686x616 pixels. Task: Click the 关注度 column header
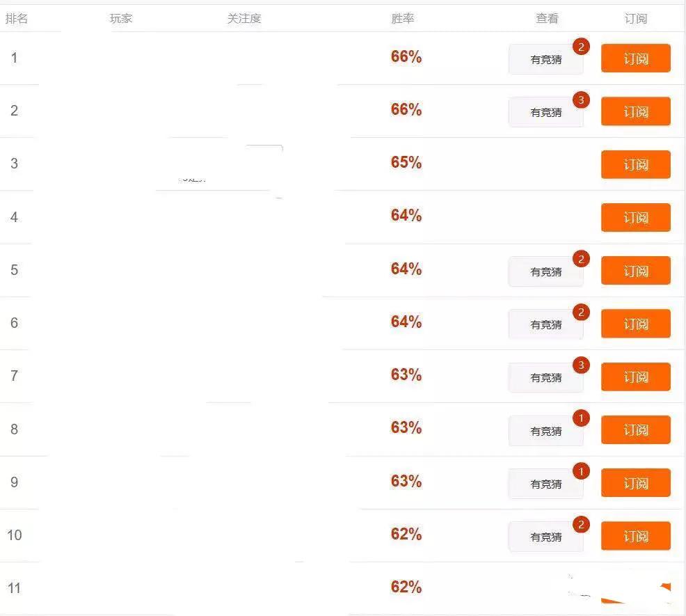tap(244, 19)
